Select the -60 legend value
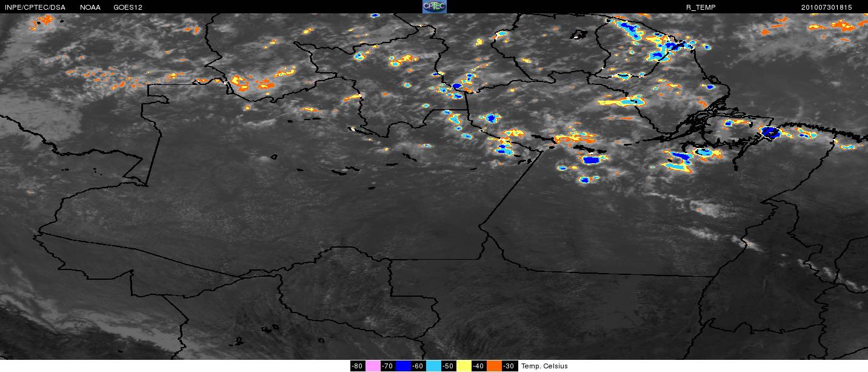 coord(418,366)
